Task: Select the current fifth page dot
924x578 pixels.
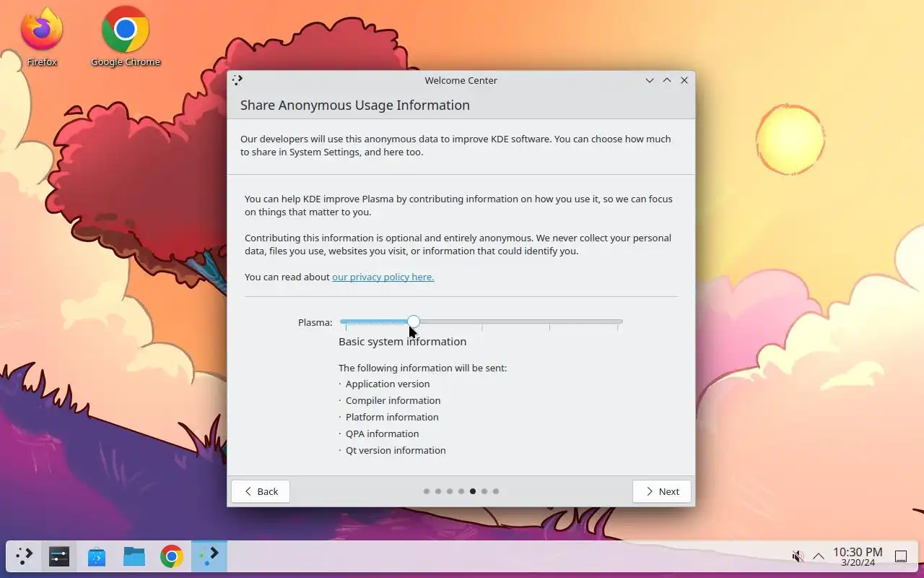Action: 473,491
